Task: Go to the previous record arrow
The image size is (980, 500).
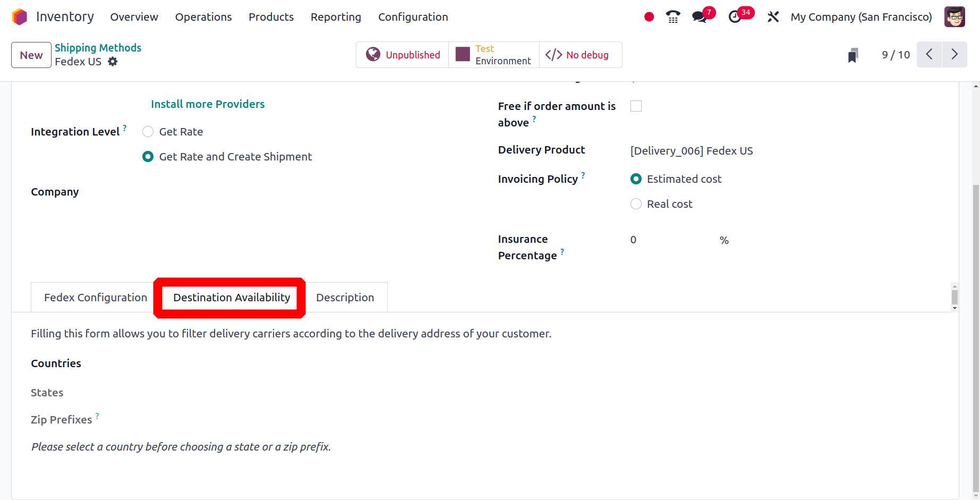Action: click(929, 55)
